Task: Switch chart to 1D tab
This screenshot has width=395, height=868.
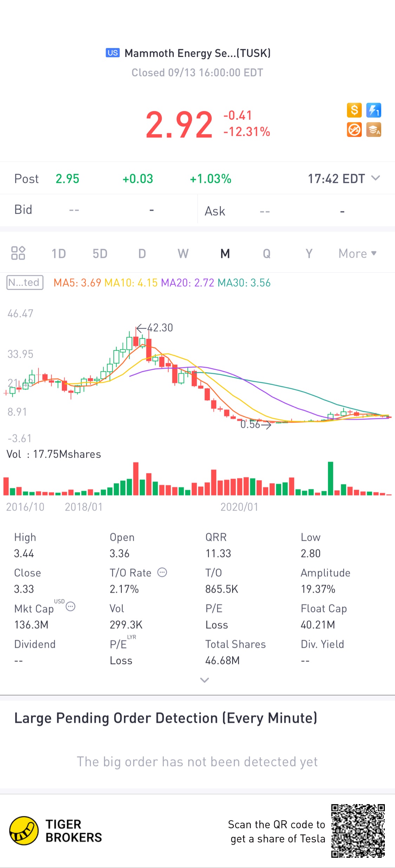Action: pyautogui.click(x=59, y=254)
